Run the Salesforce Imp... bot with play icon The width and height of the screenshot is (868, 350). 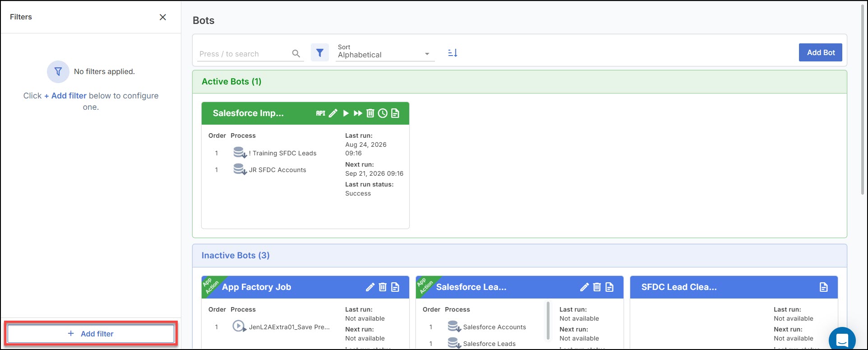point(346,113)
